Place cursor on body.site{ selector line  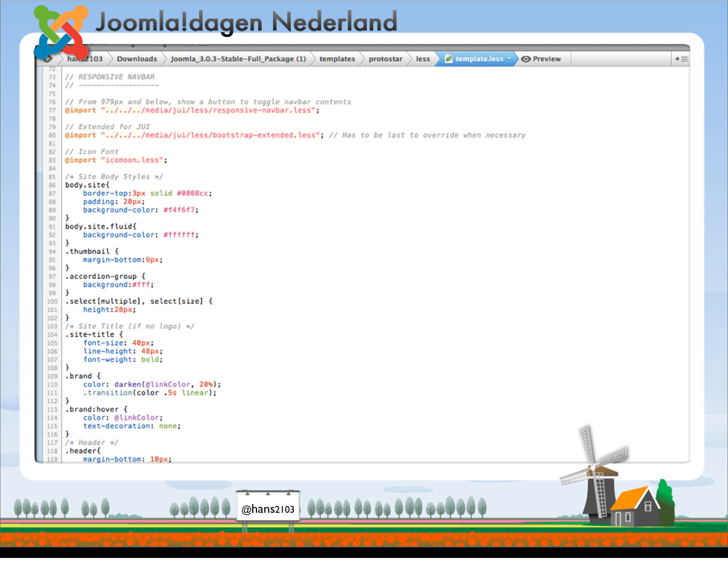pyautogui.click(x=87, y=185)
